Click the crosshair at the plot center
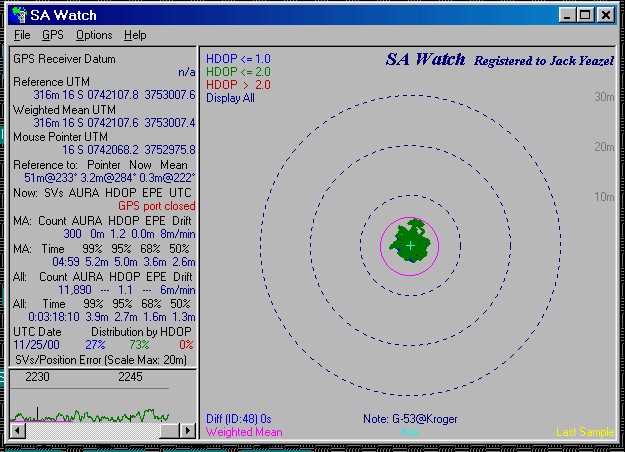This screenshot has width=625, height=452. pos(410,245)
